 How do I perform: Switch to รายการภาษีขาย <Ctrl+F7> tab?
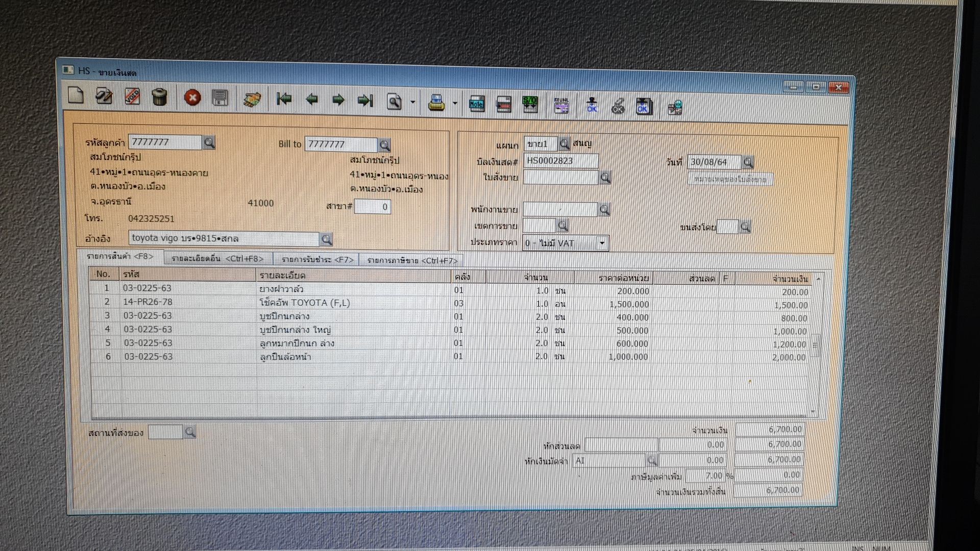point(412,261)
